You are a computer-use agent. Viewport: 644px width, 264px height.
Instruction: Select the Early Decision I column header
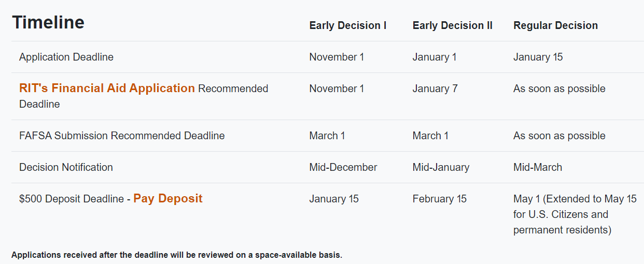click(x=347, y=25)
